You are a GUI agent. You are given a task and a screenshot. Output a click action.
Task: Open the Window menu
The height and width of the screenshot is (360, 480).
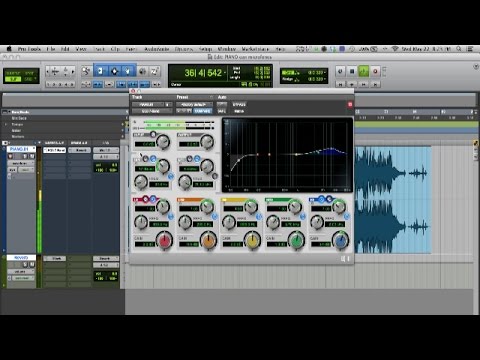click(227, 49)
